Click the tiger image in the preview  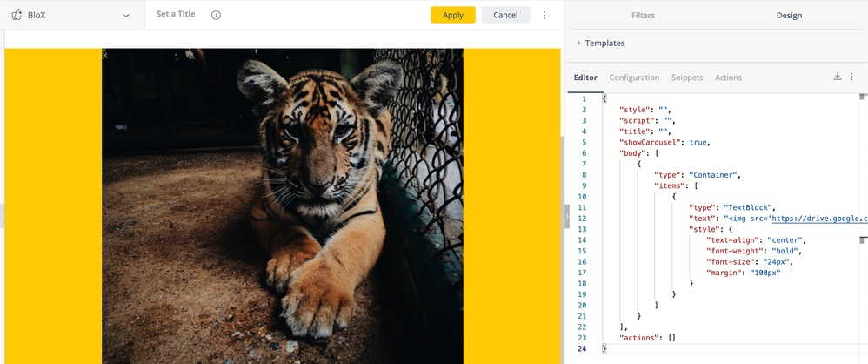point(282,206)
